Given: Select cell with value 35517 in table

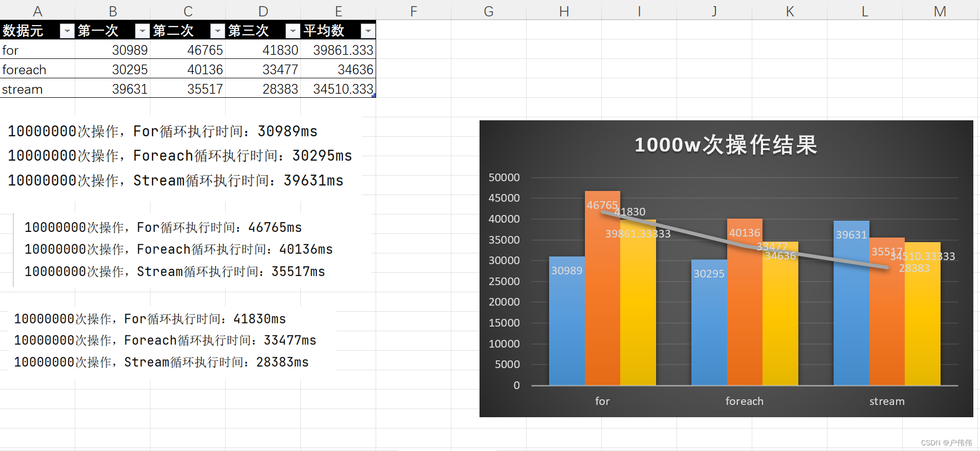Looking at the screenshot, I should point(188,89).
